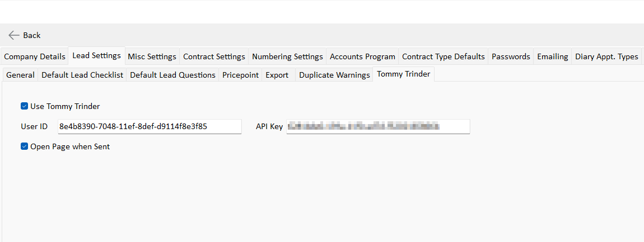The width and height of the screenshot is (644, 242).
Task: Click the Back arrow icon
Action: coord(15,35)
